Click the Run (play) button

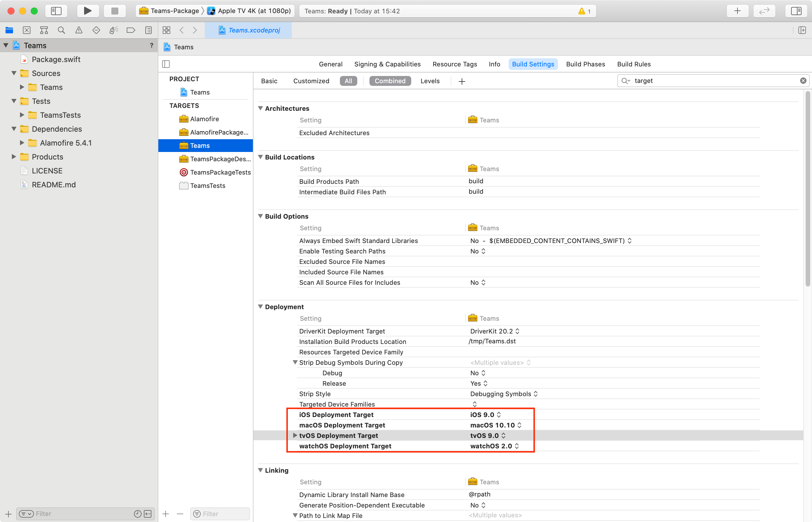(x=88, y=11)
